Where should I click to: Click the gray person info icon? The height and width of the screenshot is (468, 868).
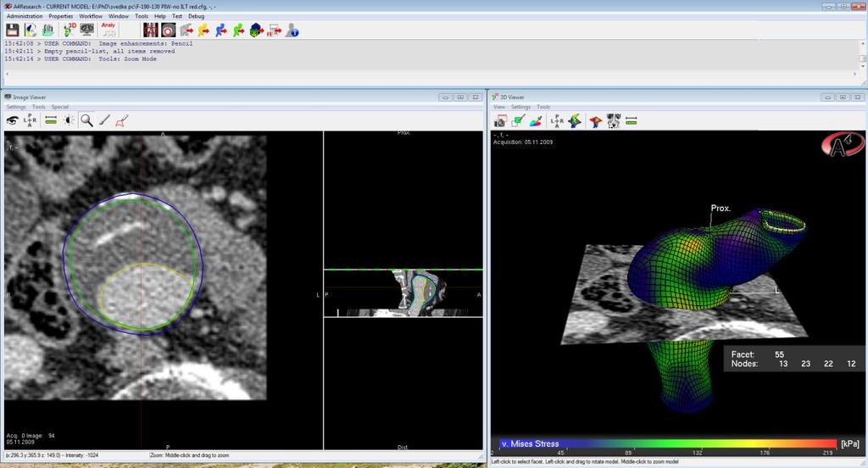292,30
